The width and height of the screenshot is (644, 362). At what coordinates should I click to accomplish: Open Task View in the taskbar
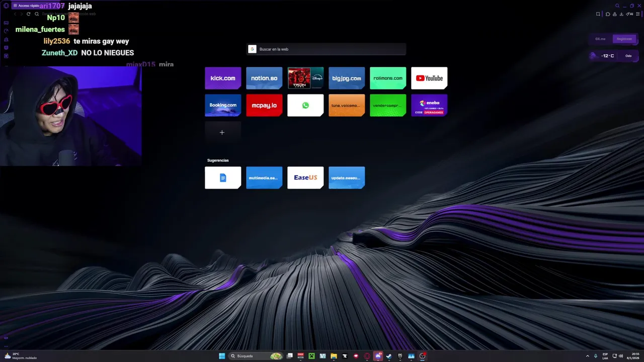(289, 356)
